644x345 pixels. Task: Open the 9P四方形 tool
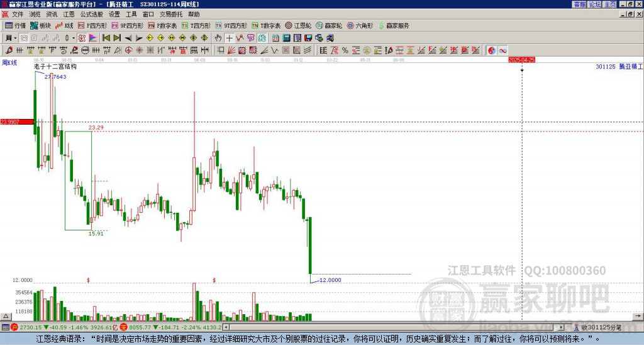(127, 25)
